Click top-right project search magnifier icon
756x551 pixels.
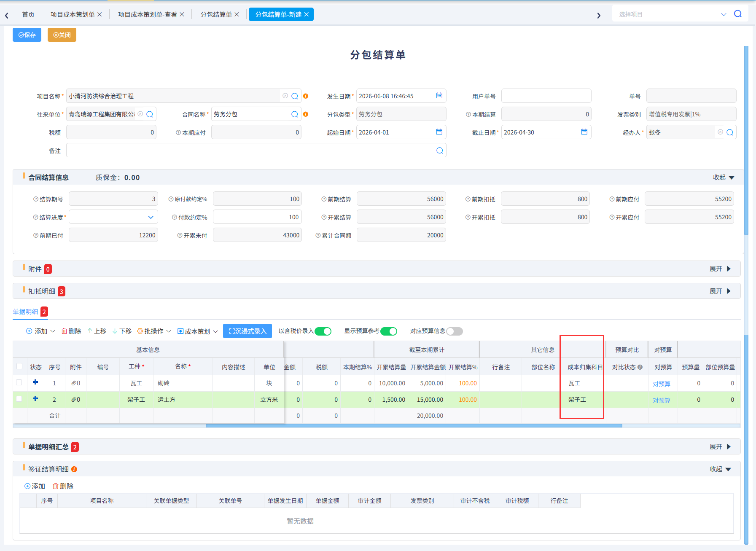pos(738,14)
